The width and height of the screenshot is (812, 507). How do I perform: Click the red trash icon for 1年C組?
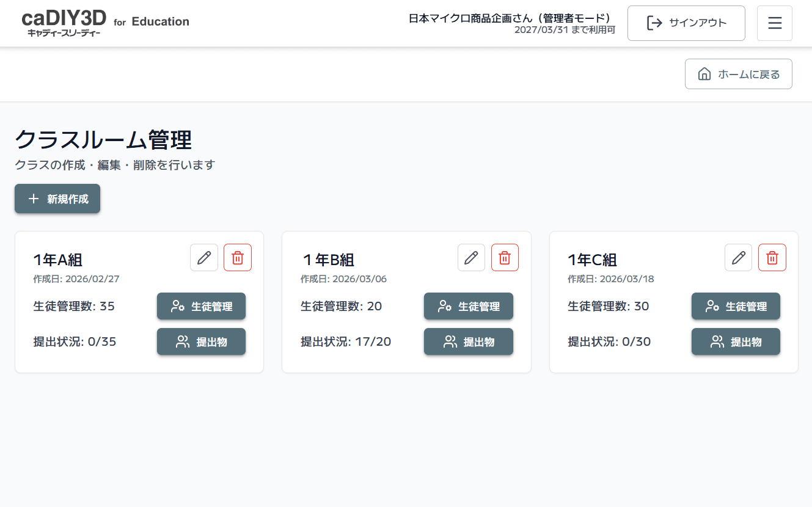tap(772, 258)
